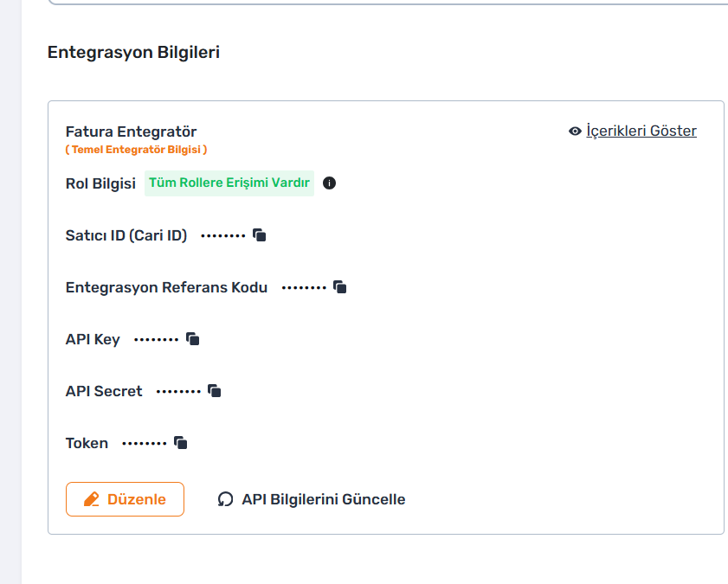Copy the Token value
The width and height of the screenshot is (728, 584).
[181, 443]
